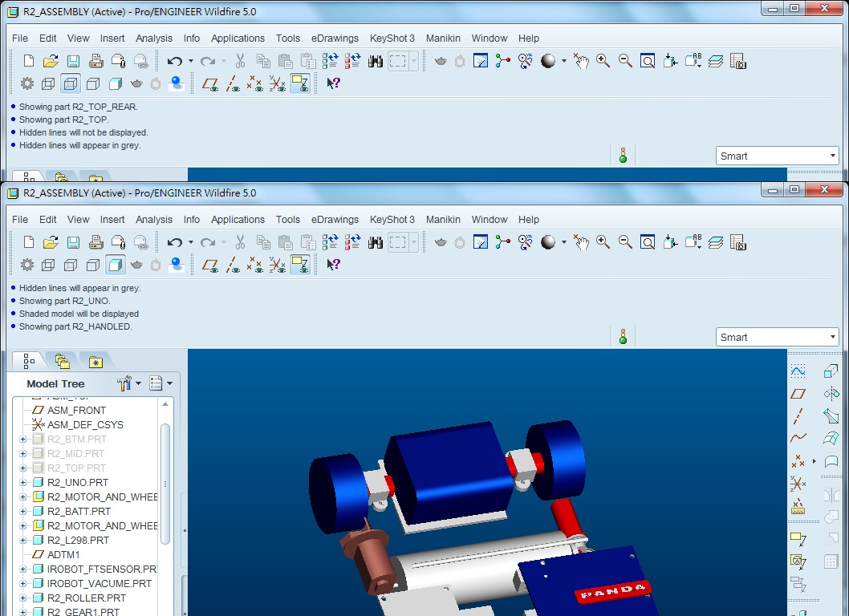Open the Smart selection filter in the front window

(777, 337)
